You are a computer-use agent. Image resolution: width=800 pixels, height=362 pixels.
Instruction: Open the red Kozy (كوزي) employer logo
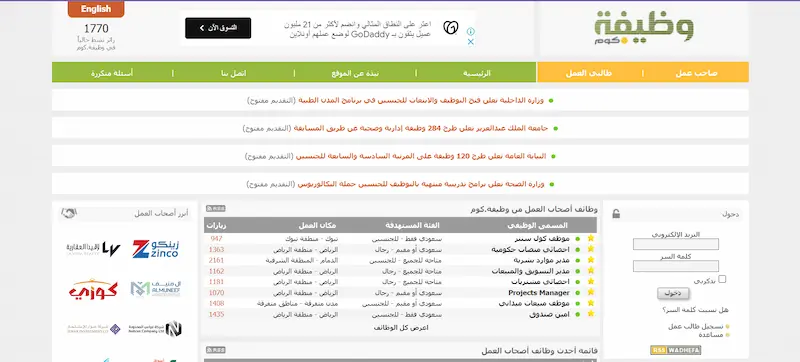(93, 289)
